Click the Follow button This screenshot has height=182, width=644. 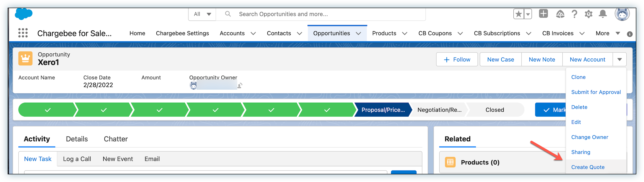(x=457, y=60)
